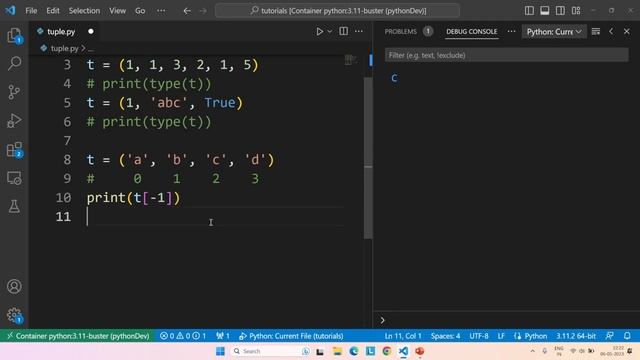
Task: Run the Python file with play button
Action: coord(319,31)
